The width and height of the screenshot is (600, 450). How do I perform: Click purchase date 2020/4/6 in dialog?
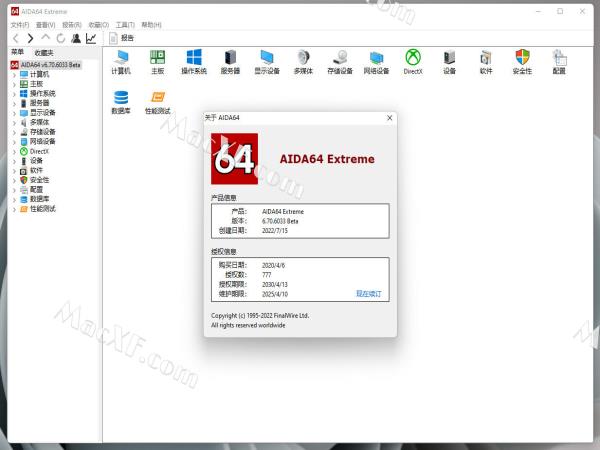point(273,265)
